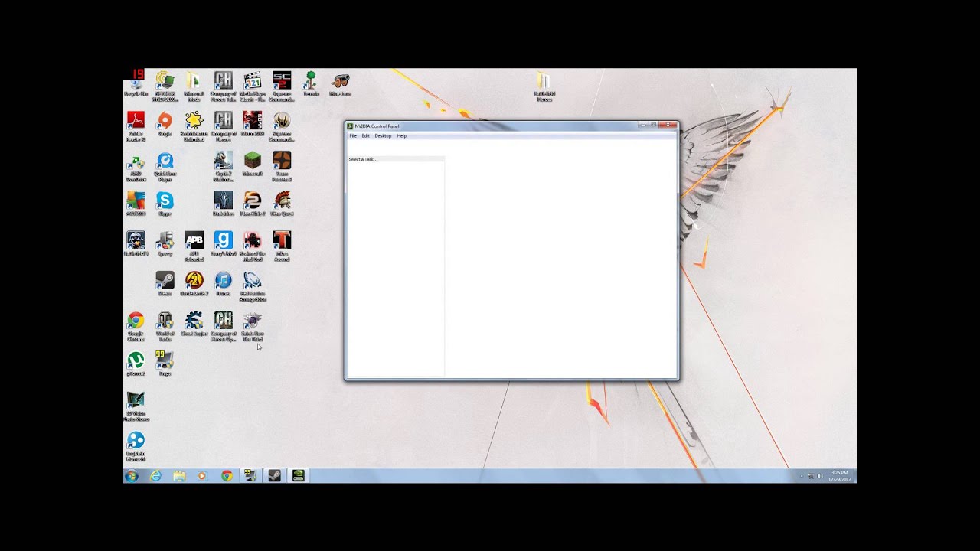
Task: Open the taskbar clock and date
Action: click(x=839, y=476)
